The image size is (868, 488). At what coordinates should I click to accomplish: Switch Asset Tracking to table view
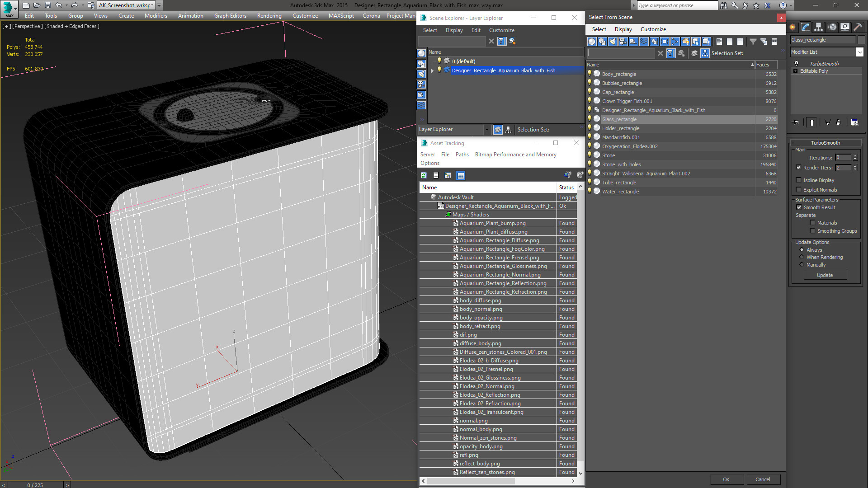click(461, 175)
